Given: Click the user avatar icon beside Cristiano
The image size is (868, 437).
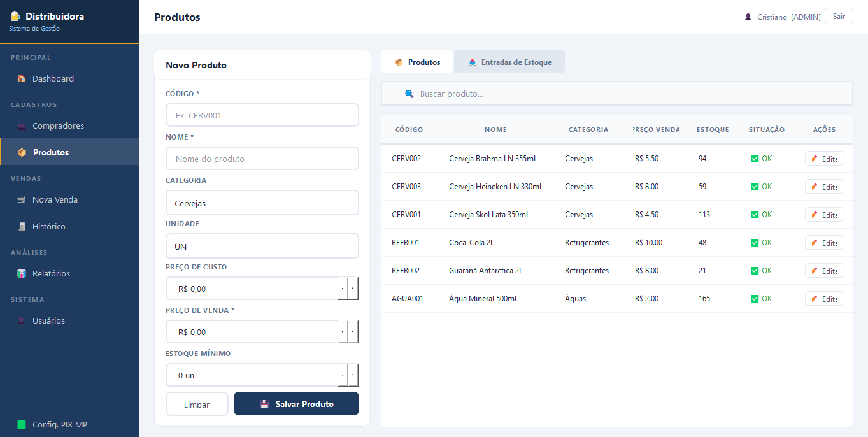Looking at the screenshot, I should pos(748,17).
